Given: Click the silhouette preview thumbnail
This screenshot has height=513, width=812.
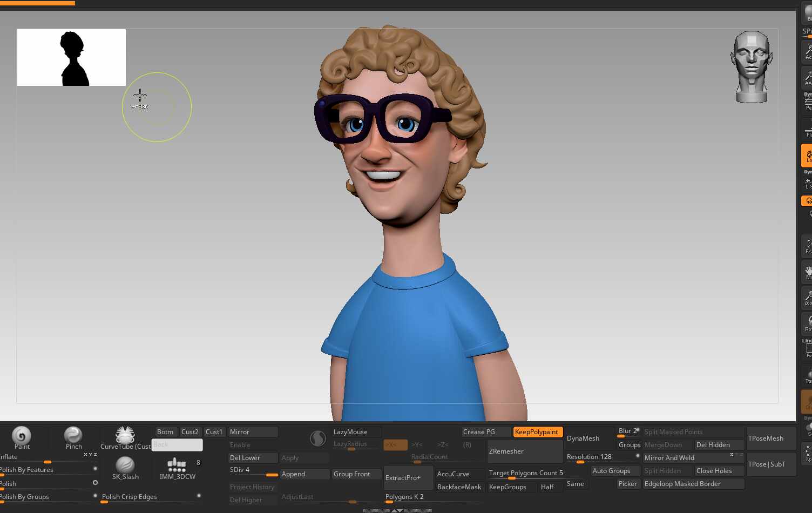Looking at the screenshot, I should (71, 58).
